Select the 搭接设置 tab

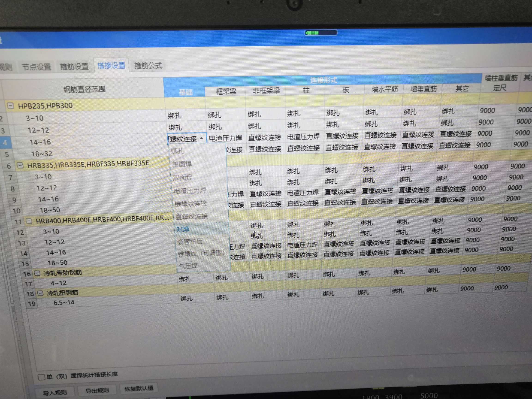(x=111, y=65)
